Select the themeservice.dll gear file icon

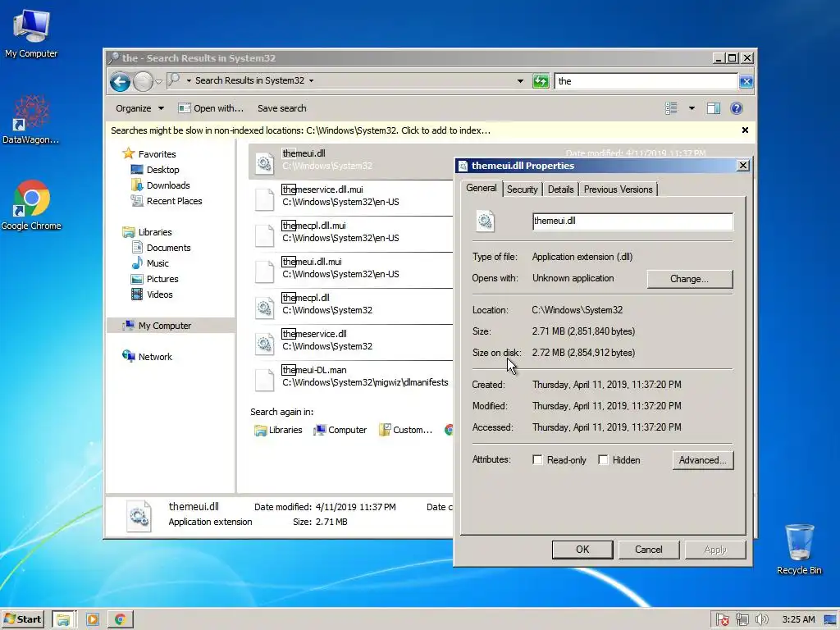point(265,344)
